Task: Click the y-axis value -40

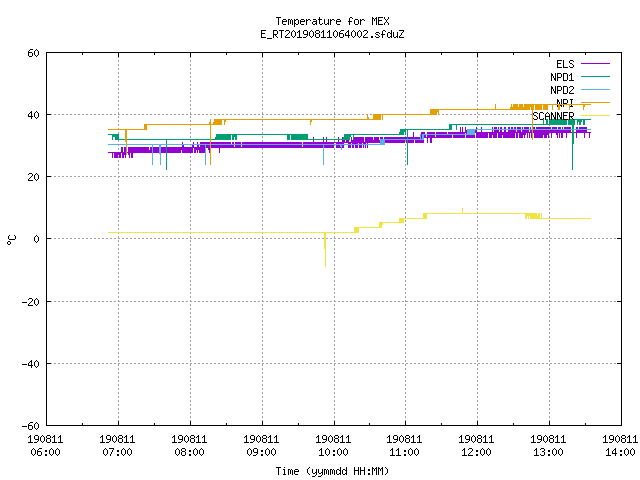Action: pyautogui.click(x=31, y=364)
